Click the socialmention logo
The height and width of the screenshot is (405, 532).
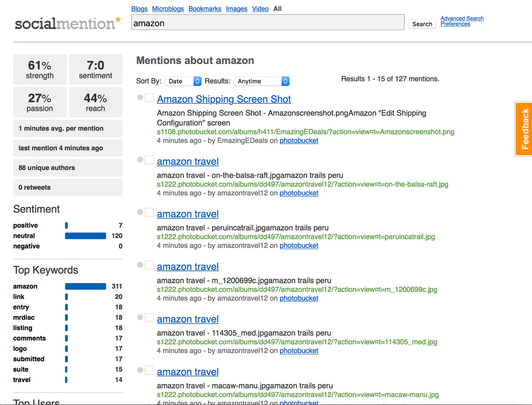point(68,23)
